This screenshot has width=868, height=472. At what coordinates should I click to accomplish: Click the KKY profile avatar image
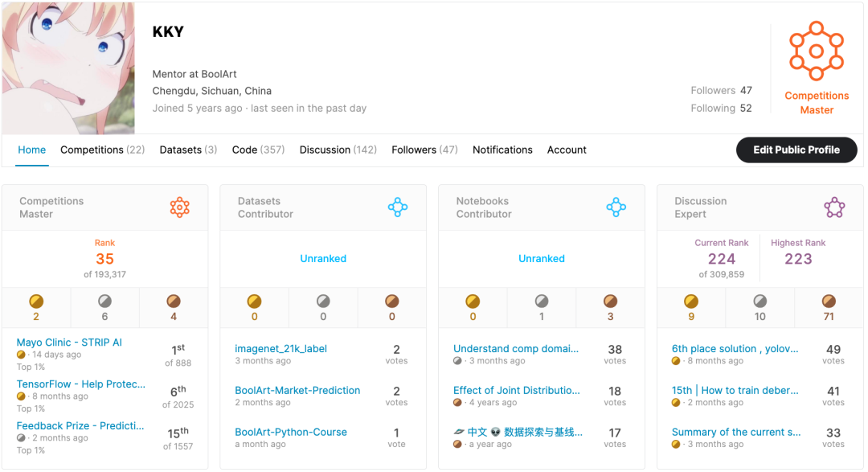(x=68, y=68)
